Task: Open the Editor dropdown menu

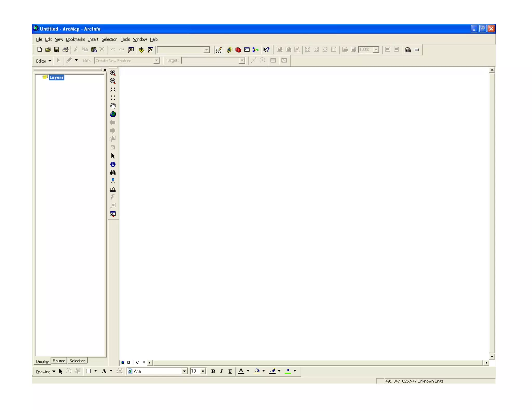Action: coord(43,61)
